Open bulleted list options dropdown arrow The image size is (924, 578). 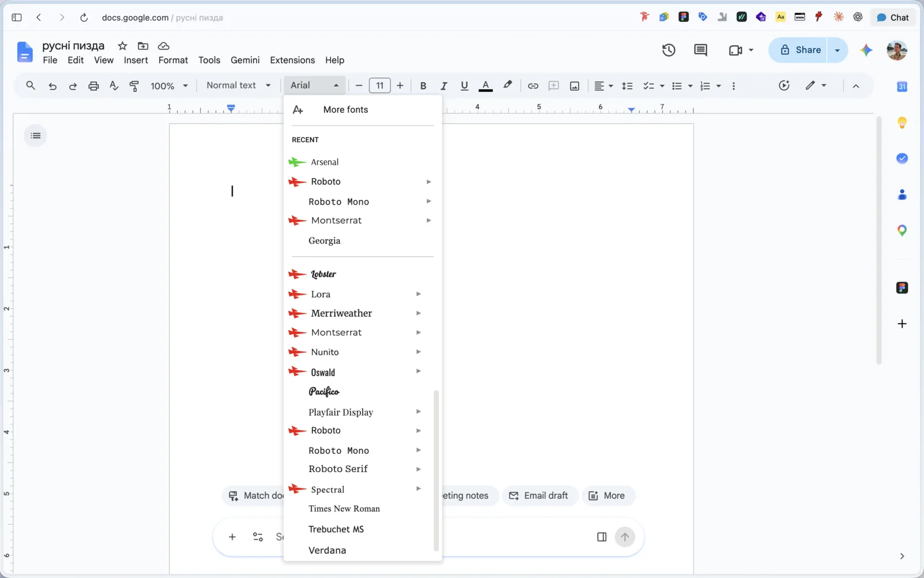point(690,86)
